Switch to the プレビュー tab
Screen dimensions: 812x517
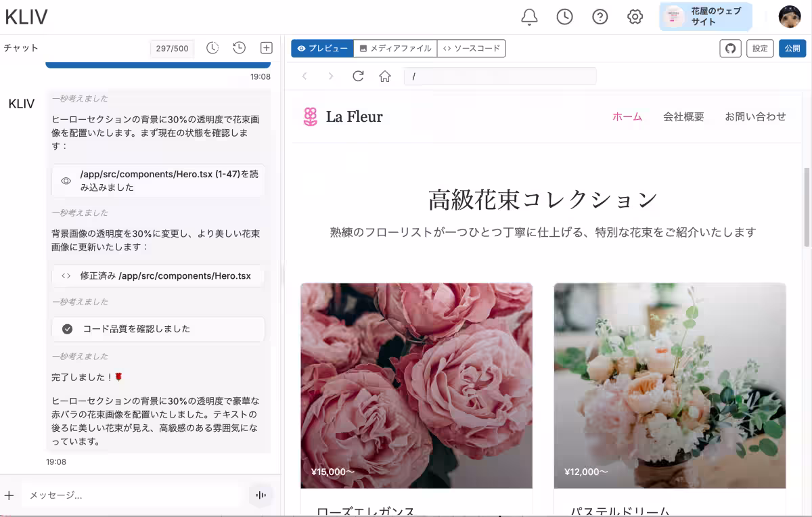click(322, 49)
